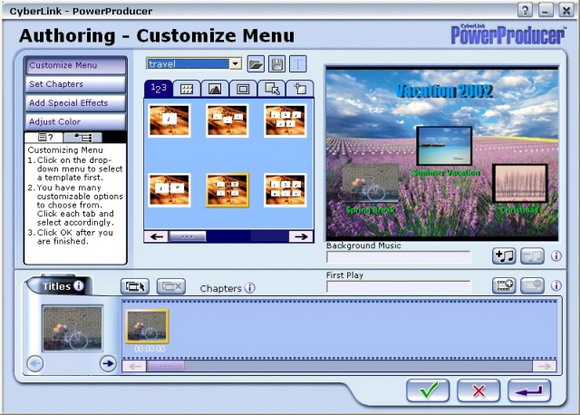Click the chapter timeline right arrow
Image resolution: width=580 pixels, height=415 pixels.
click(544, 366)
